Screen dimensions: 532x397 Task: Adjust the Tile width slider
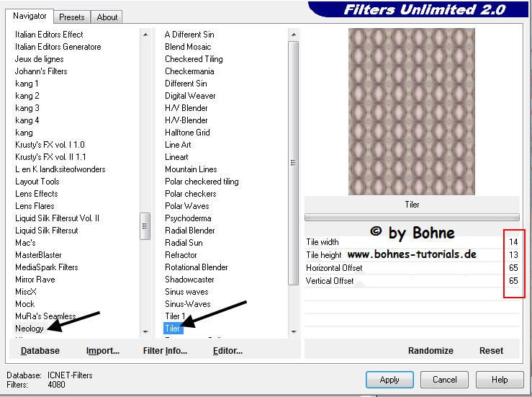pos(403,242)
